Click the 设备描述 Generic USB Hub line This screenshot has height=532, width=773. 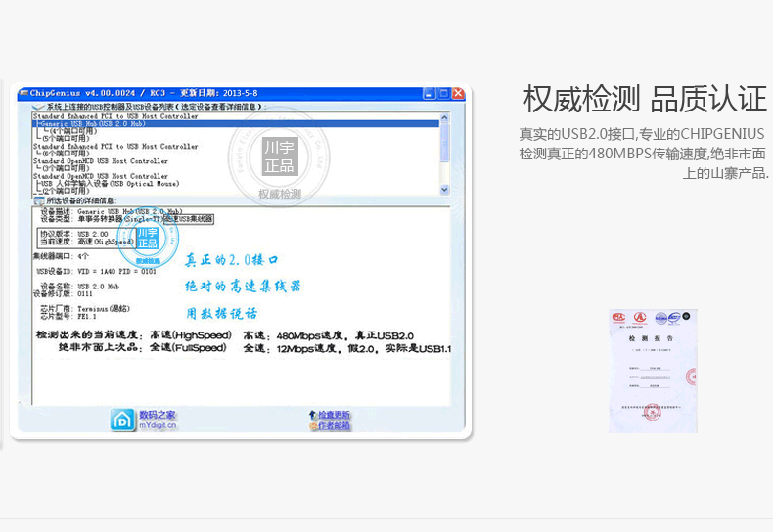coord(112,211)
